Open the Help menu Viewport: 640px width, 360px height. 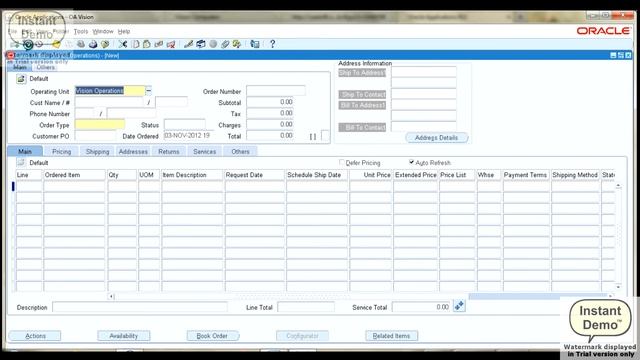pos(124,31)
